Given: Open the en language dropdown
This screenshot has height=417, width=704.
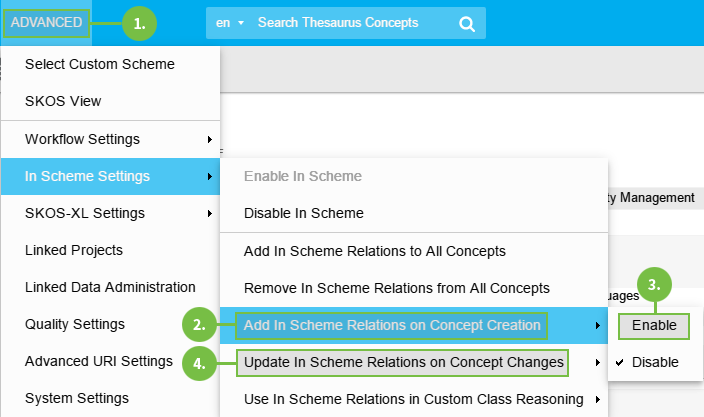Looking at the screenshot, I should (231, 23).
